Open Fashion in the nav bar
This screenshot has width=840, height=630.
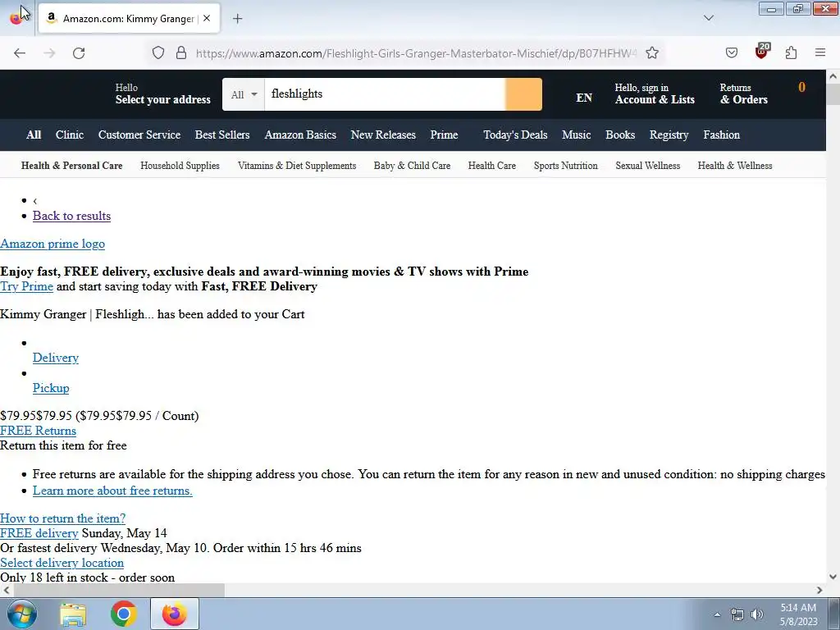coord(722,135)
